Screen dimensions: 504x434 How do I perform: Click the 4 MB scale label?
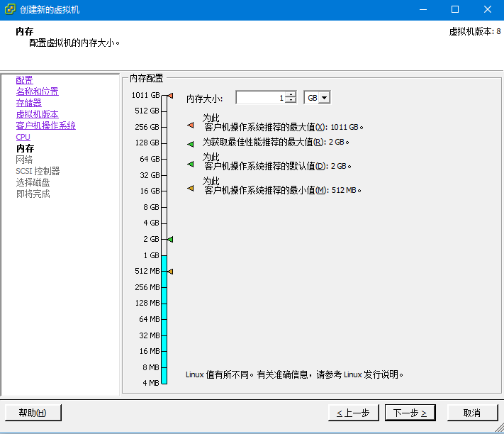[151, 383]
